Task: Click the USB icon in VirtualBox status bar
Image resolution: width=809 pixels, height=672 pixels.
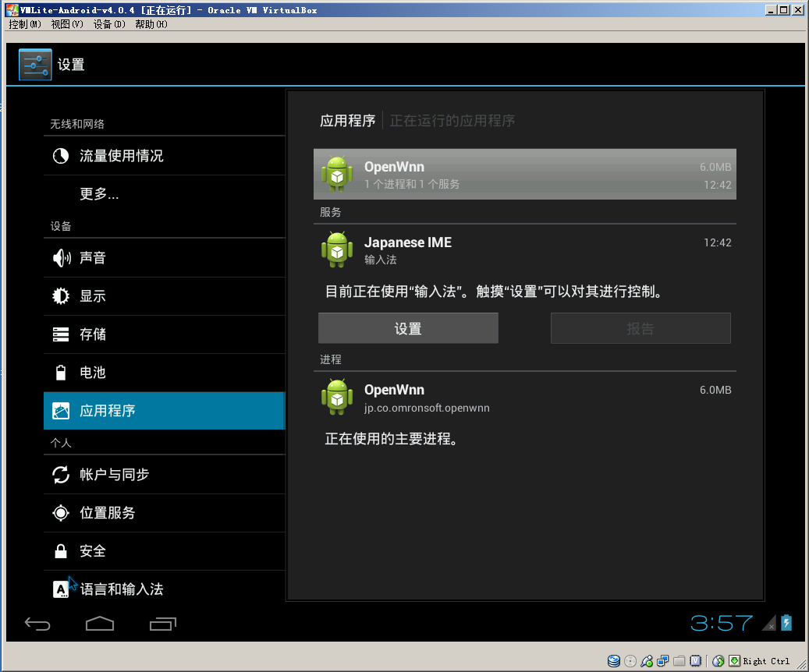Action: pyautogui.click(x=645, y=661)
